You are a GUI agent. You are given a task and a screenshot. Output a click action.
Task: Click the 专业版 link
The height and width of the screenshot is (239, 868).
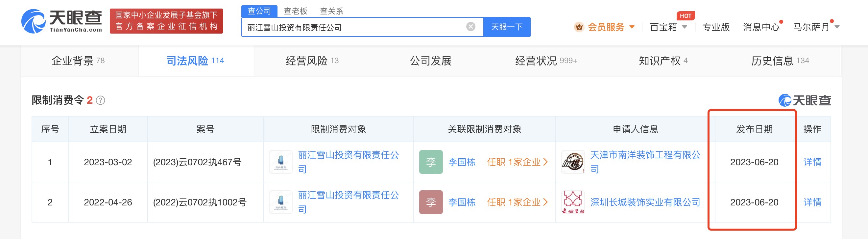tap(716, 27)
